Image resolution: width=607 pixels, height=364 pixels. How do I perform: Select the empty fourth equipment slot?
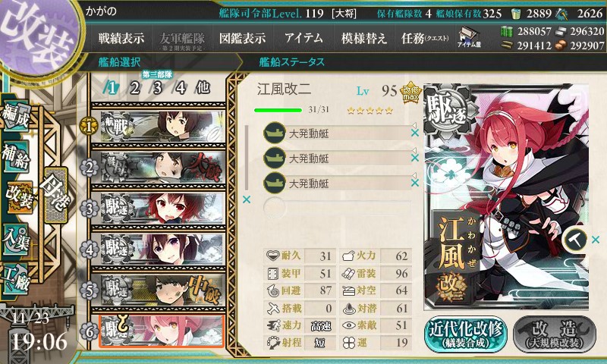click(x=337, y=207)
